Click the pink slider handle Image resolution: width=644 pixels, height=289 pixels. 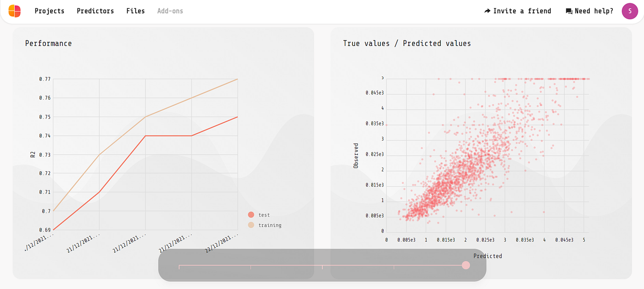[x=466, y=265]
